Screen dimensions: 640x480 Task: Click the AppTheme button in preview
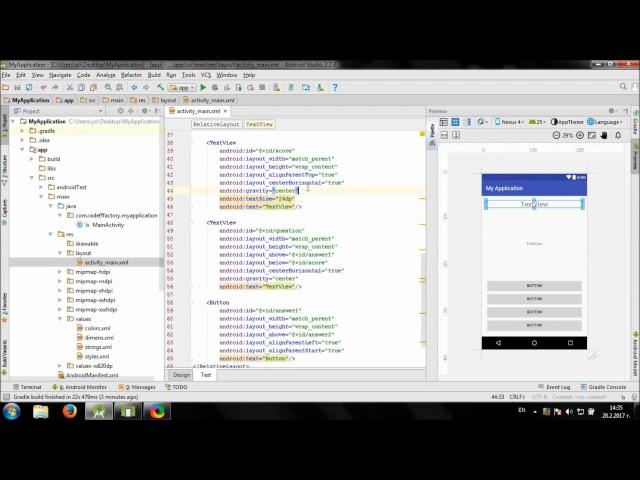point(567,122)
